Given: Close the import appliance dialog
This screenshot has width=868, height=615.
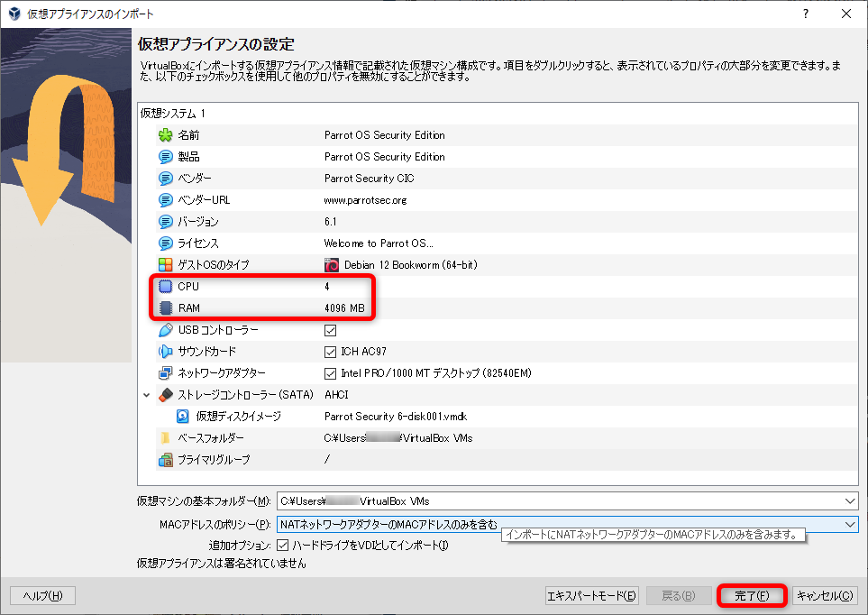Looking at the screenshot, I should tap(846, 14).
